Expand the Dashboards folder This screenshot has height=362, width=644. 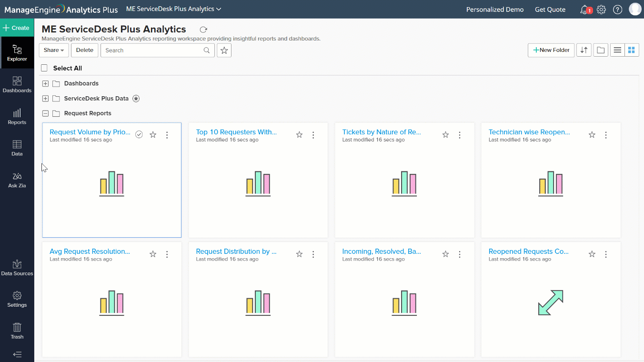point(45,83)
